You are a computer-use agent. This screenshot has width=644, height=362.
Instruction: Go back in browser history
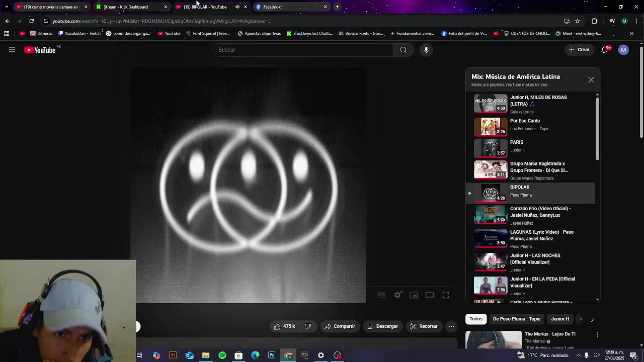point(7,21)
